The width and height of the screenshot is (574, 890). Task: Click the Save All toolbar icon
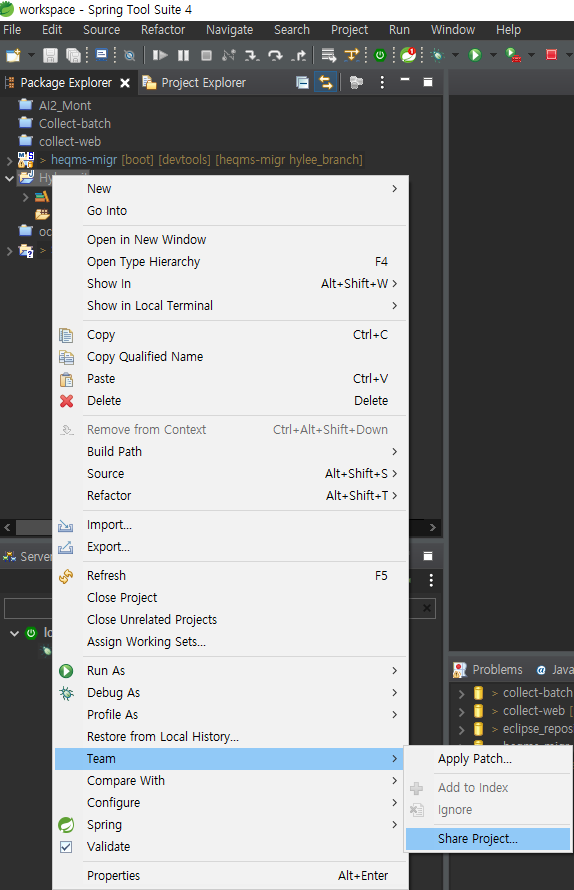73,55
